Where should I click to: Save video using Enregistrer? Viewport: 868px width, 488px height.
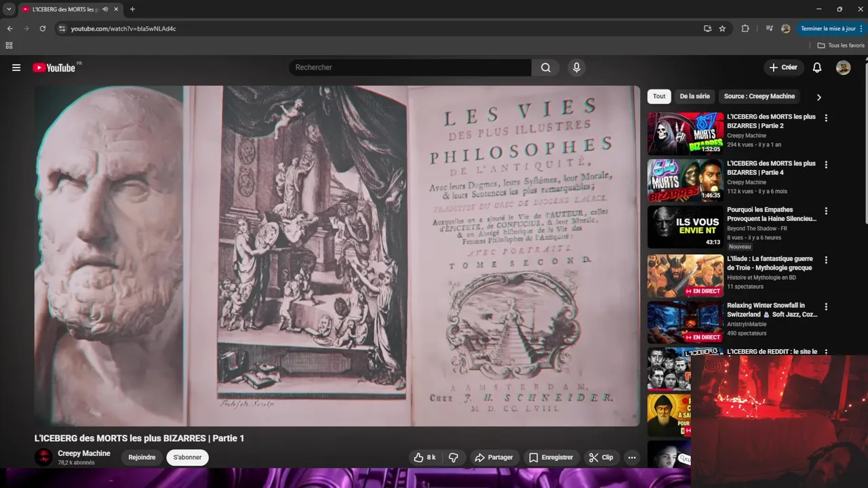[551, 457]
